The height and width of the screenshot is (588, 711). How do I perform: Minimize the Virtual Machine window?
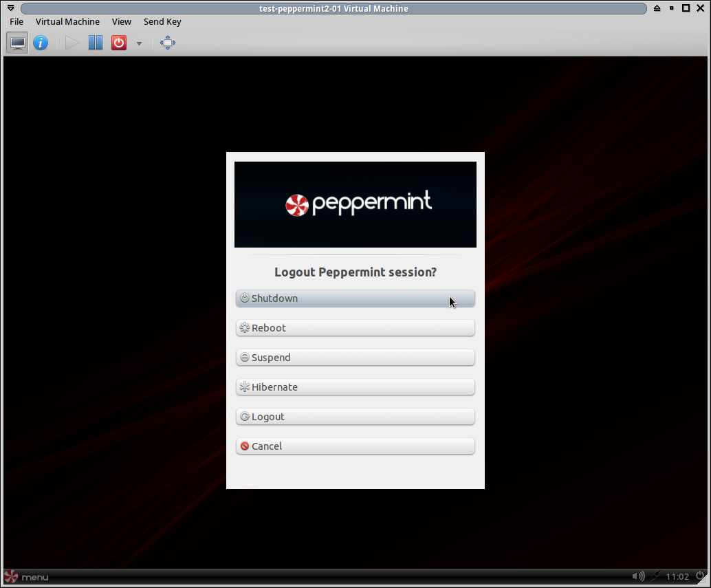click(x=672, y=8)
